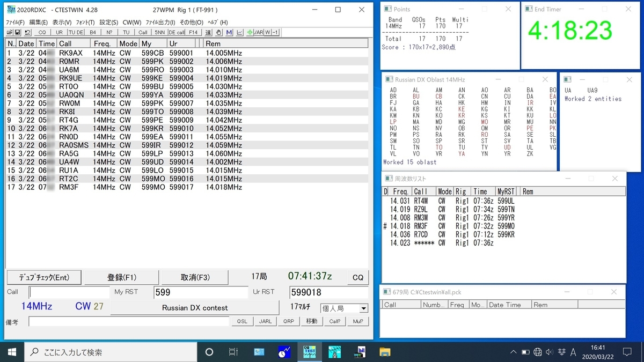Open the その他(O) menu
The height and width of the screenshot is (362, 644).
click(192, 23)
